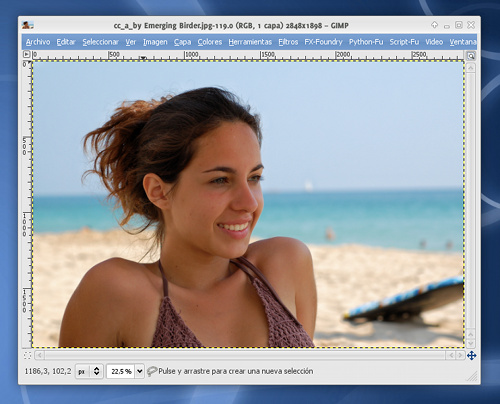Image resolution: width=500 pixels, height=404 pixels.
Task: Open the Herramientas menu
Action: (250, 42)
